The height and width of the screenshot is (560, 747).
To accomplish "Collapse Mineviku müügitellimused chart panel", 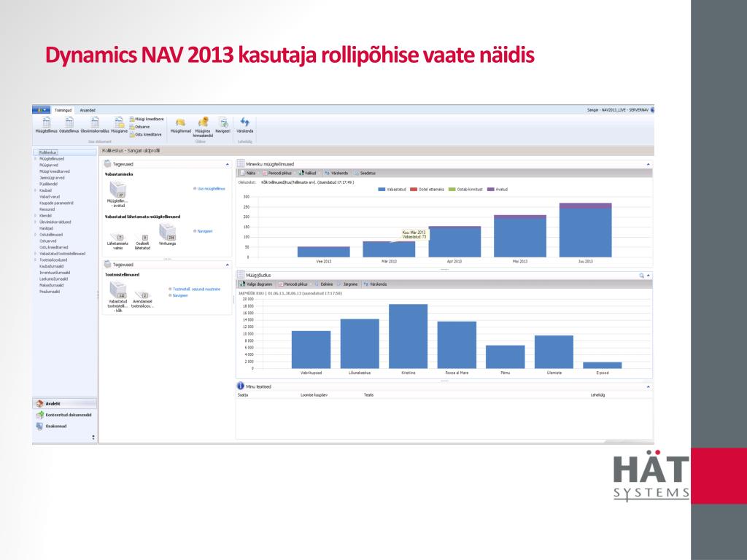I will tap(648, 164).
